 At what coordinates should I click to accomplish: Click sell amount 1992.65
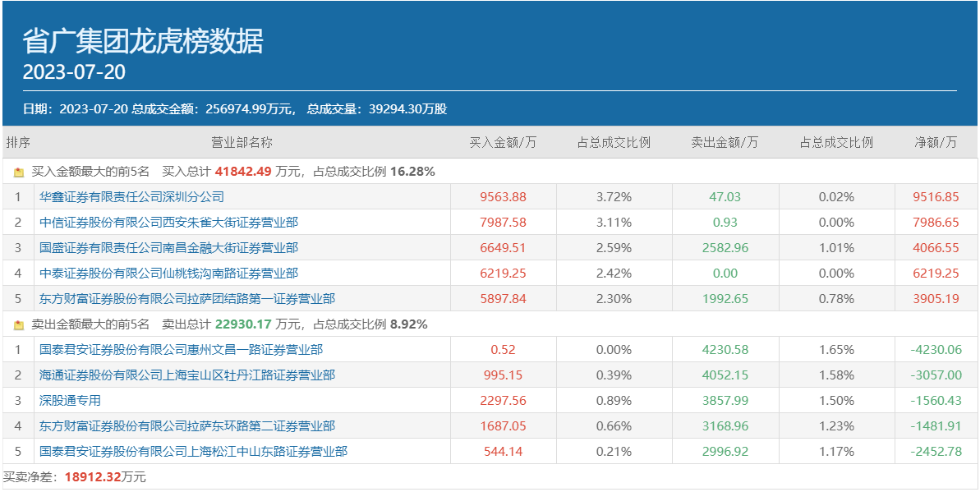(x=725, y=299)
